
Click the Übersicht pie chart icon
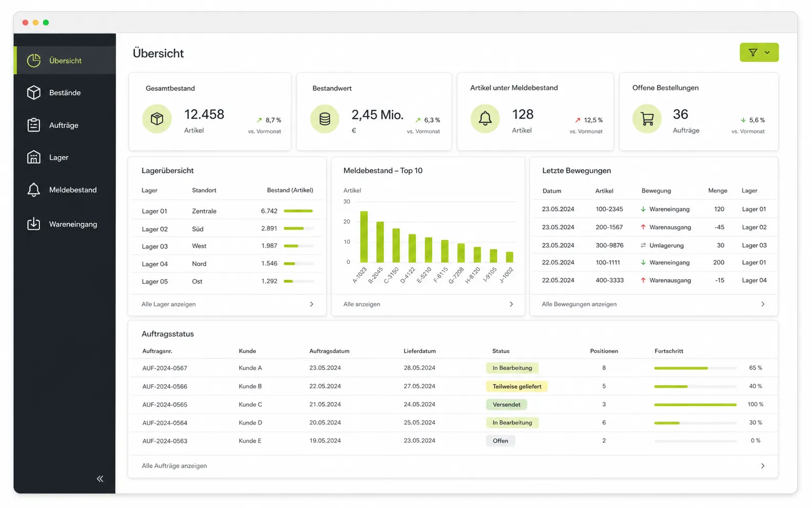34,60
